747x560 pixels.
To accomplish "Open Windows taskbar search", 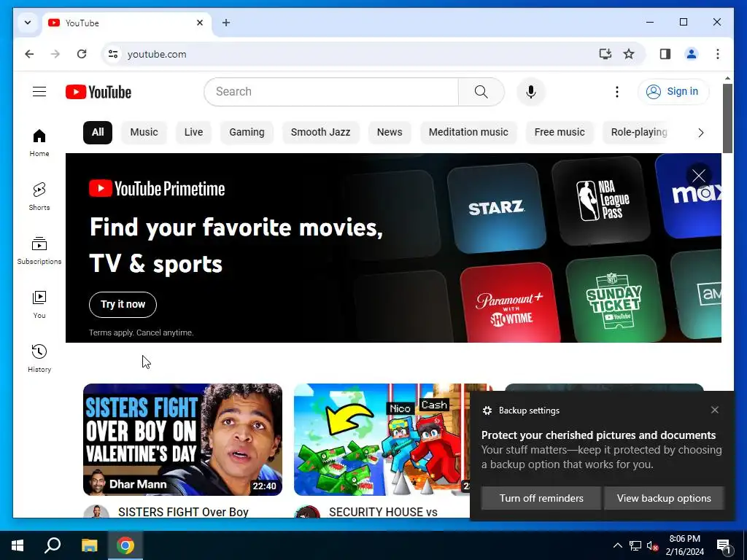I will point(53,545).
